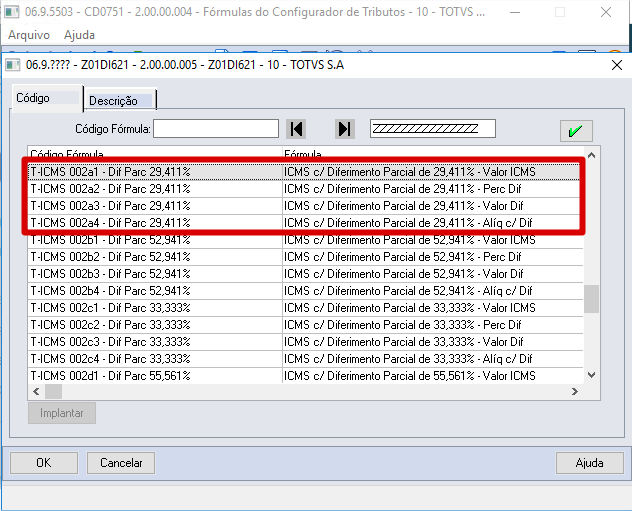
Task: Click formula cell '33,333% - Perc Dif'
Action: pos(432,325)
